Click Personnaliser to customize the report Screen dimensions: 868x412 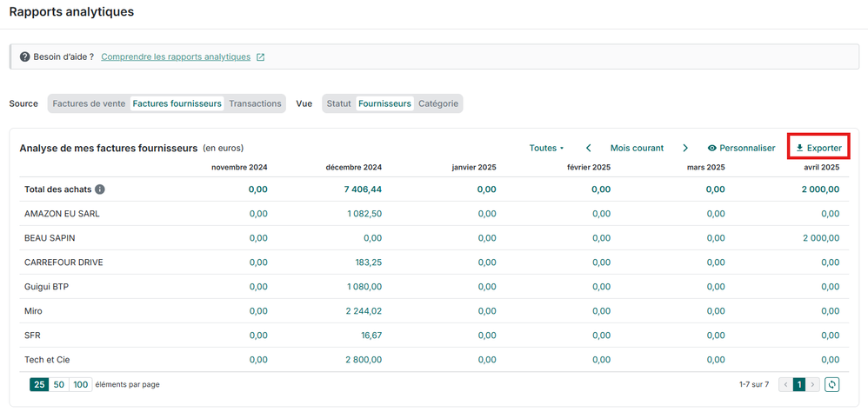coord(741,148)
